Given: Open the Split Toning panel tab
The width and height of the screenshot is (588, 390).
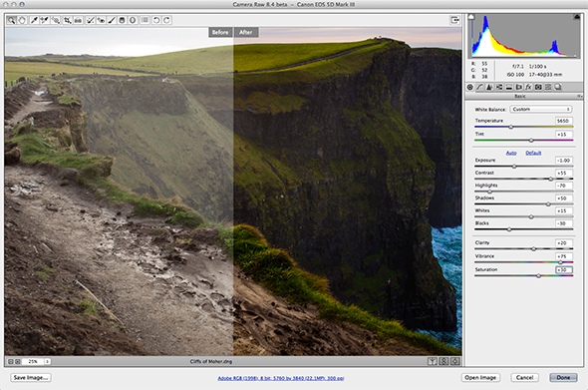Looking at the screenshot, I should click(509, 87).
